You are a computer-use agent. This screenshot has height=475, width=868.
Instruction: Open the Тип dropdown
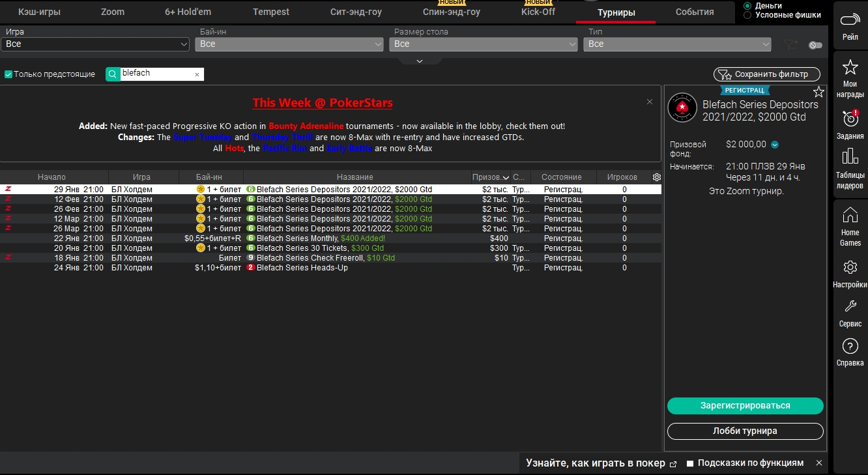tap(678, 44)
